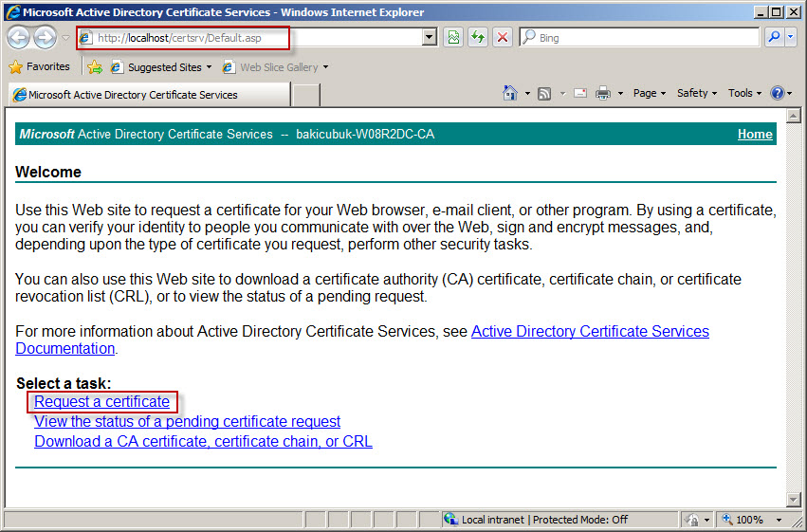
Task: Open the Tools menu
Action: pos(744,93)
